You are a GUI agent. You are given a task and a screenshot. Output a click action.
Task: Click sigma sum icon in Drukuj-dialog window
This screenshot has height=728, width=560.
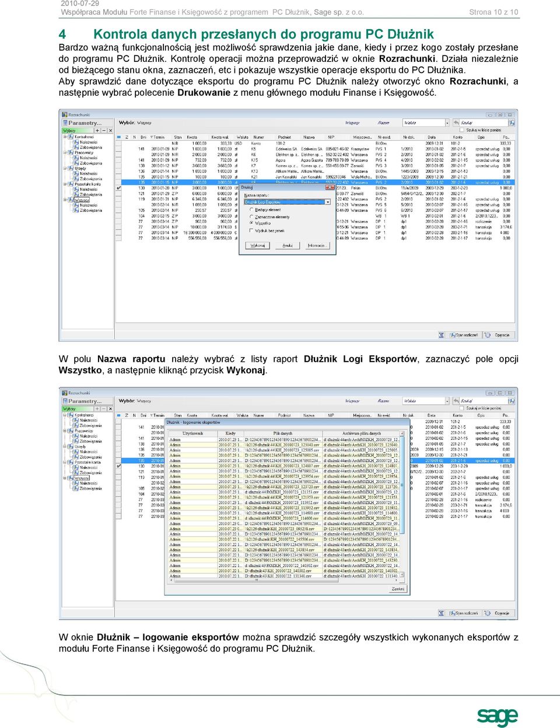442,335
